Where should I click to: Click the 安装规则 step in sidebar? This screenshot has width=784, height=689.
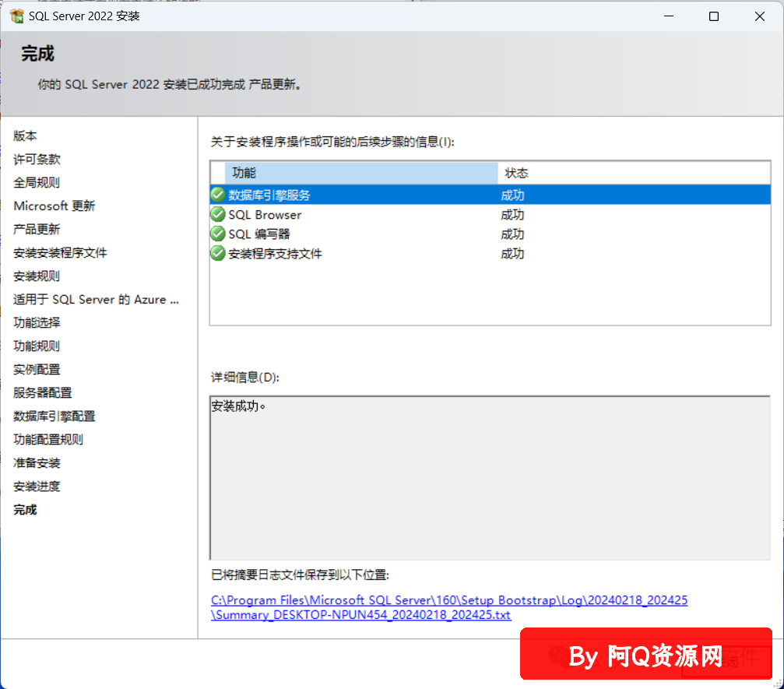(x=37, y=276)
